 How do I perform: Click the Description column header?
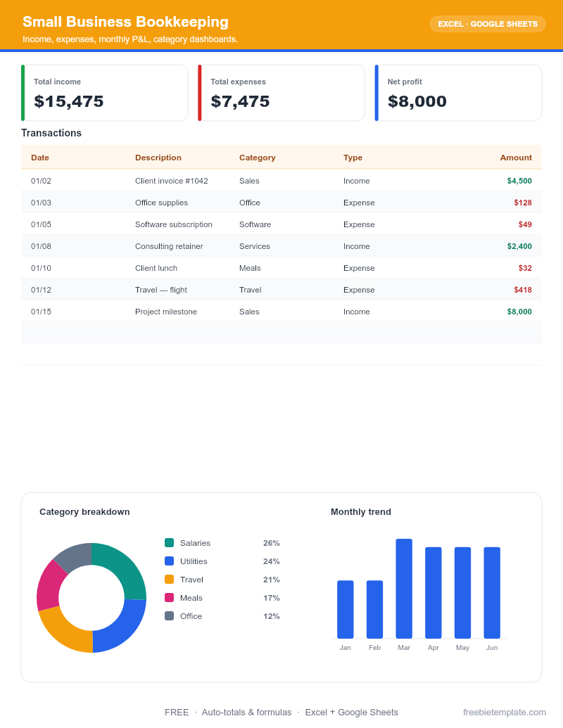click(x=158, y=158)
